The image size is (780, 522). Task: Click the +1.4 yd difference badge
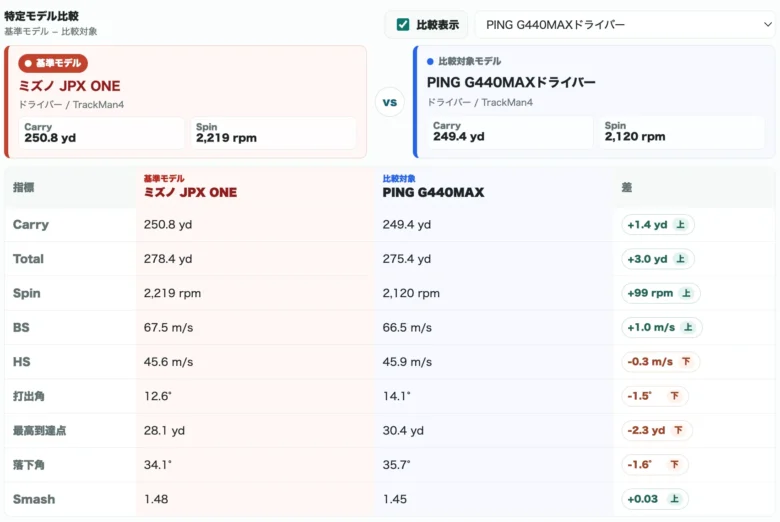(658, 224)
